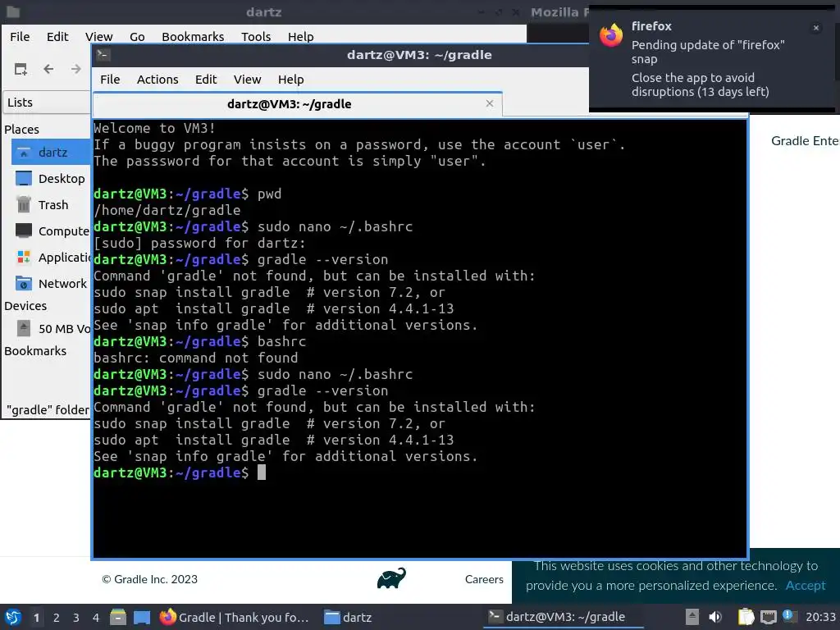Click the show desktop icon in panel
Image resolution: width=840 pixels, height=630 pixels.
point(141,617)
